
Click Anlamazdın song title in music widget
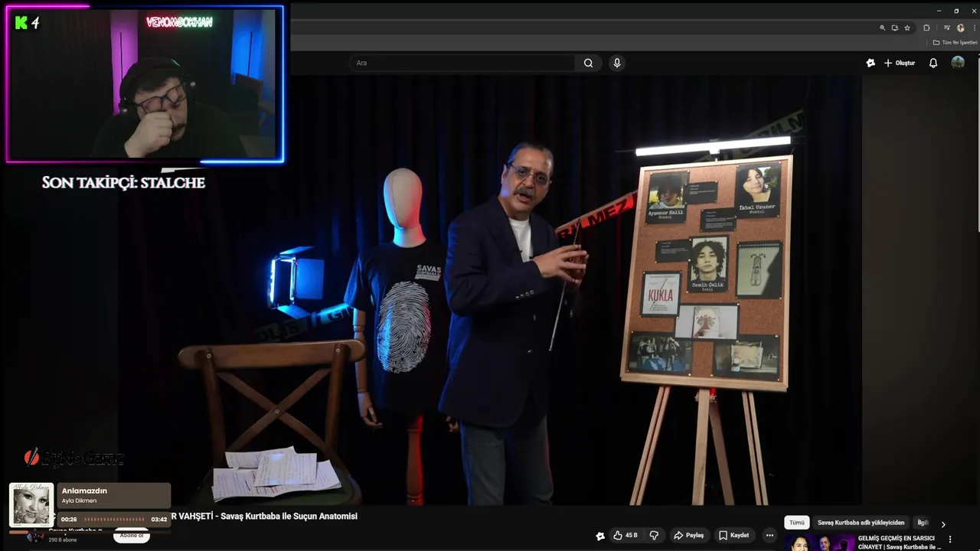84,491
